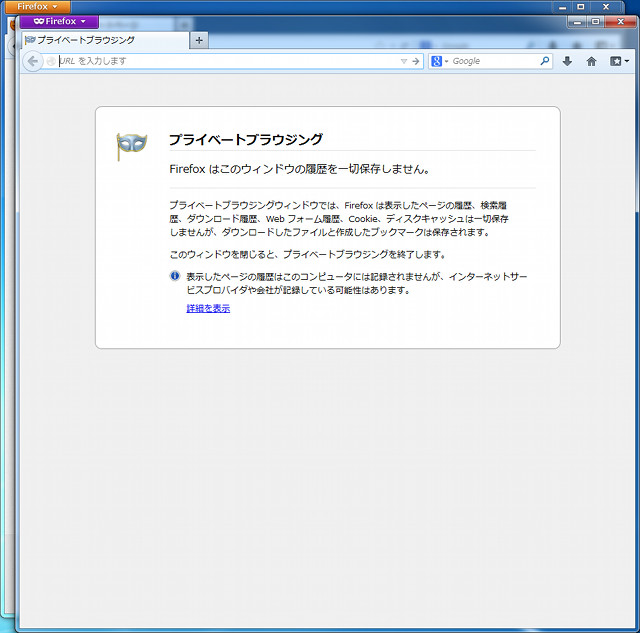
Task: Click the Firefox はこのウィンドウの履歴 sentence
Action: coord(300,169)
